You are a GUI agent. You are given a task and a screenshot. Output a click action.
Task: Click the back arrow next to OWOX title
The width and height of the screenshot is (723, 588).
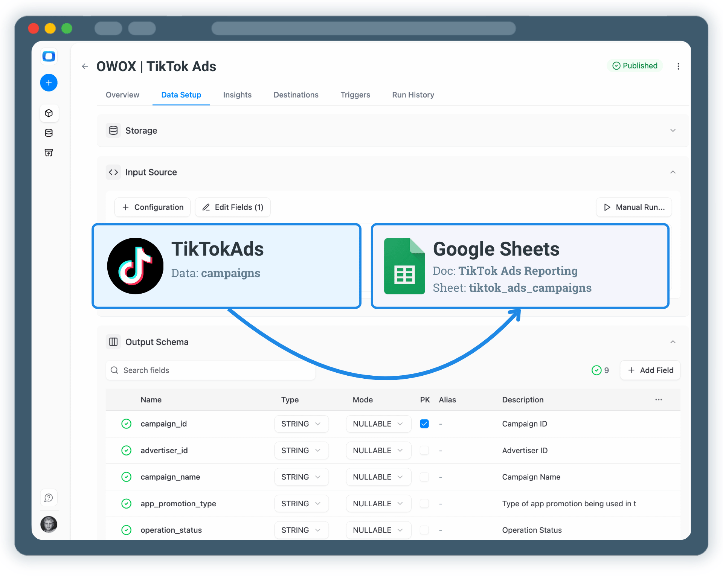click(84, 66)
